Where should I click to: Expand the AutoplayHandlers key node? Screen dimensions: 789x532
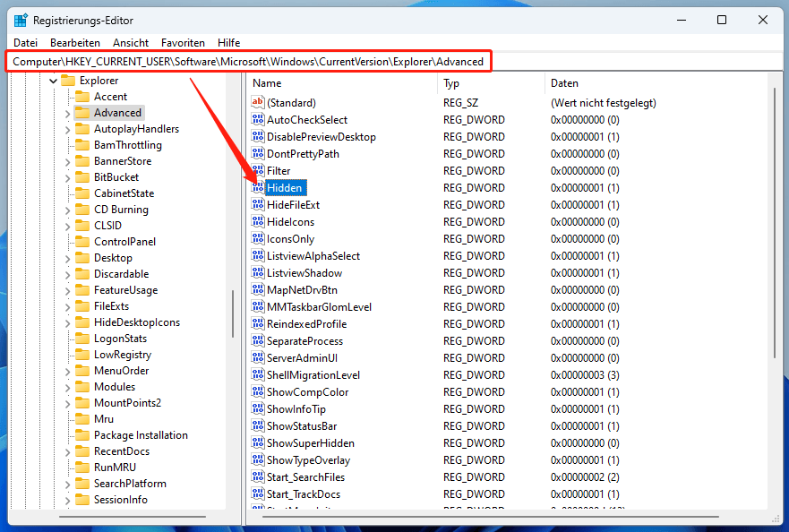point(67,130)
